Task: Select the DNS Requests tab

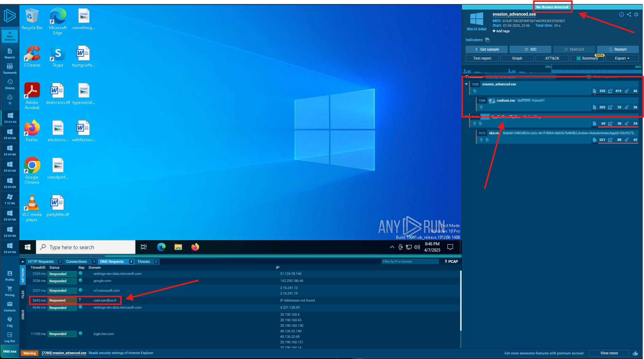Action: [x=116, y=262]
